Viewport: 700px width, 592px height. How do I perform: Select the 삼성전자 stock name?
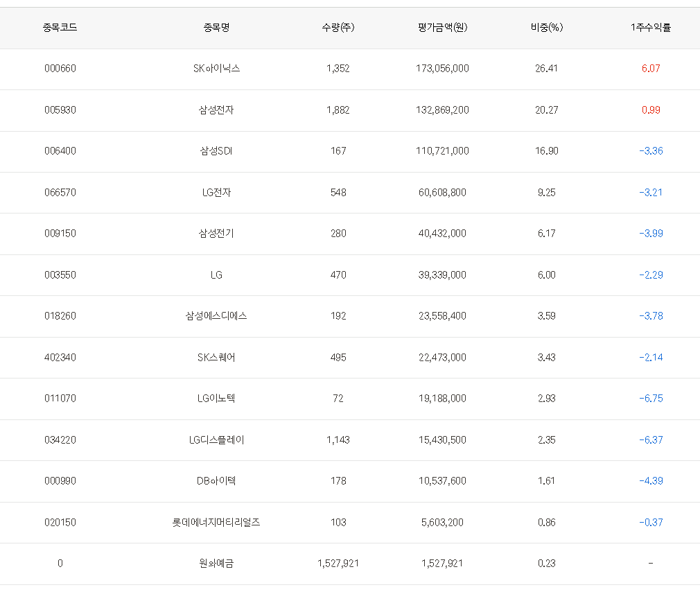pyautogui.click(x=216, y=110)
